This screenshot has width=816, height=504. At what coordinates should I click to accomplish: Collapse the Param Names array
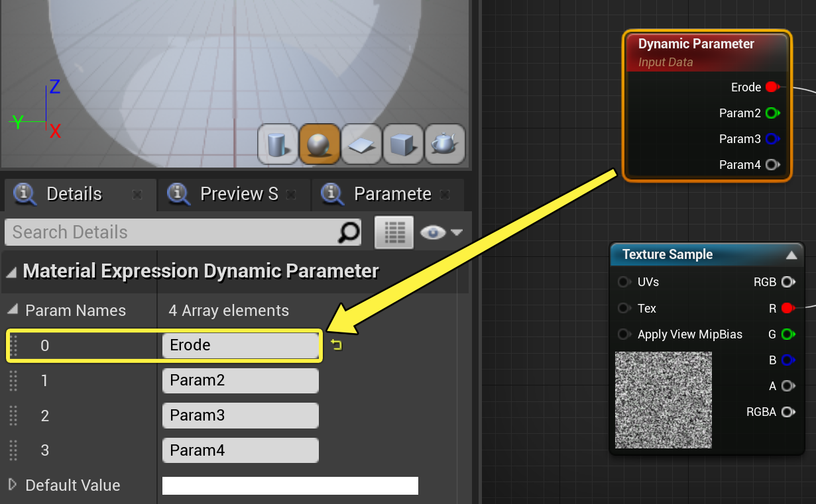pos(13,310)
